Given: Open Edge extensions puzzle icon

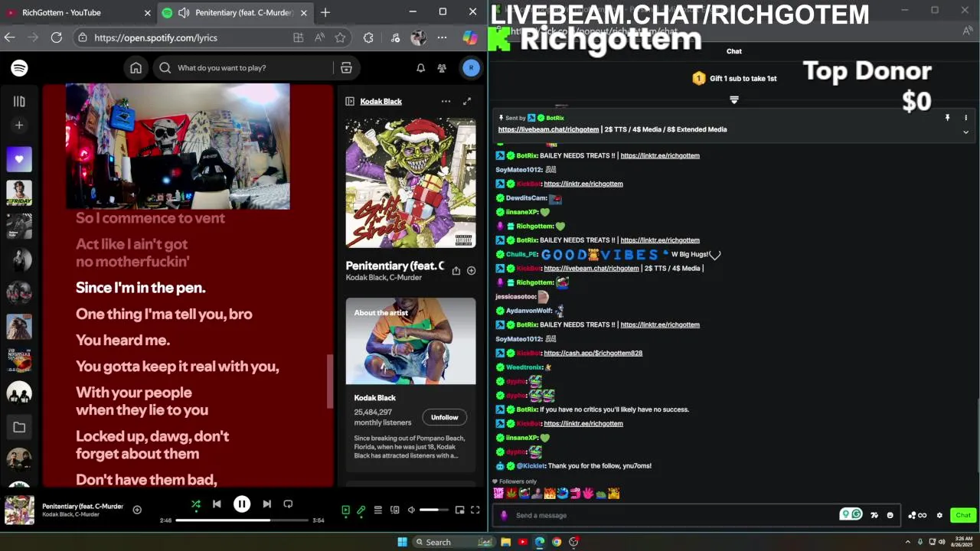Looking at the screenshot, I should [368, 37].
